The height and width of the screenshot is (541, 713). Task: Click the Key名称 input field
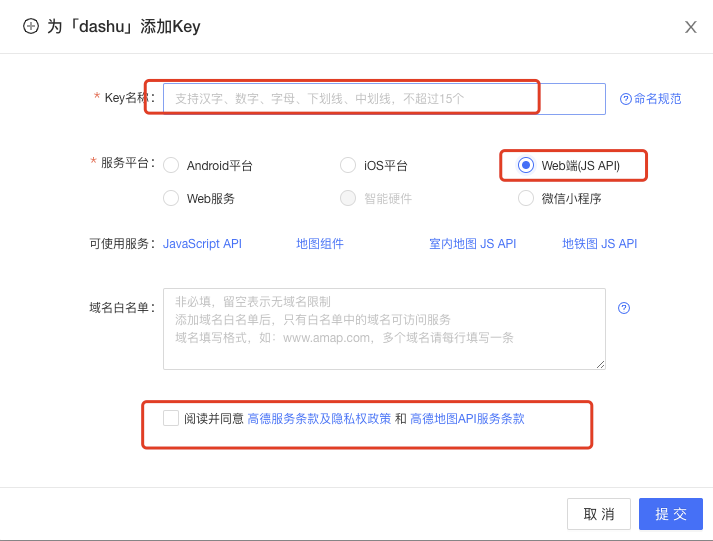[x=384, y=99]
